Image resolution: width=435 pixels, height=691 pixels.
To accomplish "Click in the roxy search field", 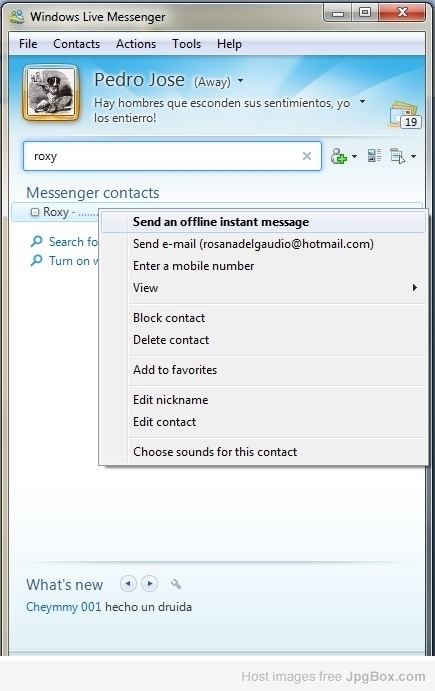I will coord(165,156).
